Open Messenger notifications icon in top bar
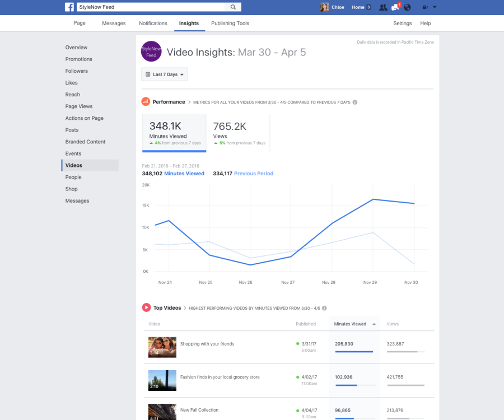The width and height of the screenshot is (504, 420). tap(394, 7)
